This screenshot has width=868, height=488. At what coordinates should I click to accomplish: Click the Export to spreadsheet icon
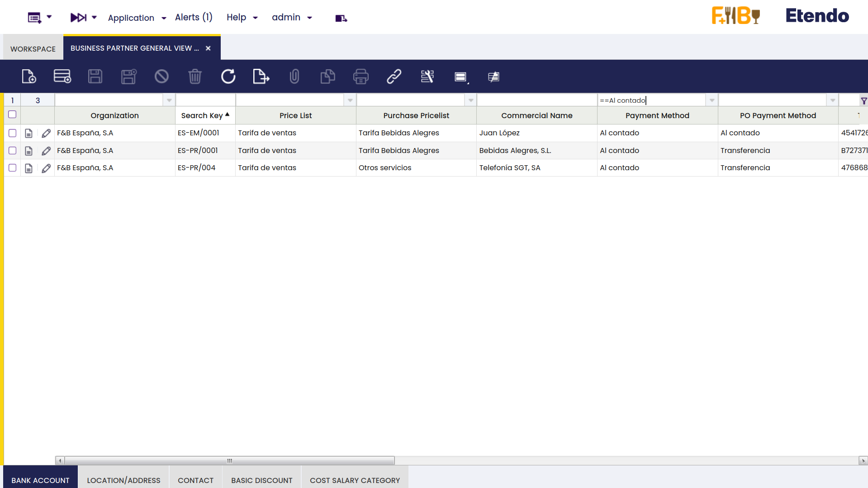[261, 77]
